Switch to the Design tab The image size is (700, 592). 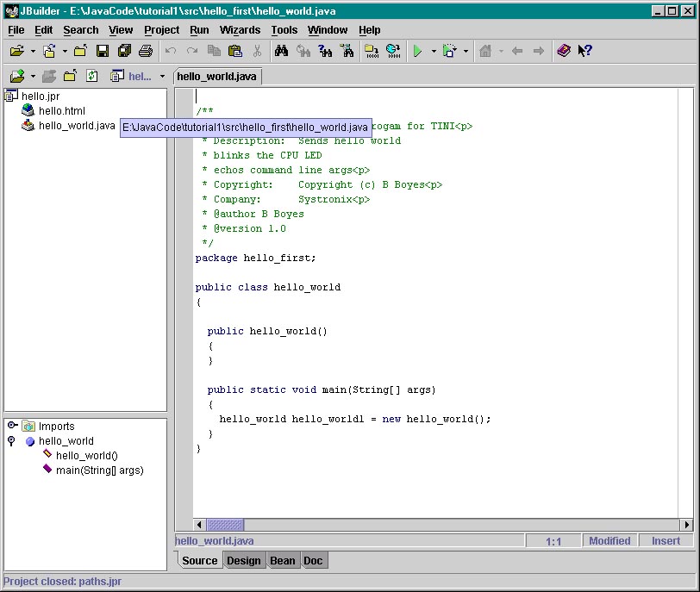tap(243, 561)
